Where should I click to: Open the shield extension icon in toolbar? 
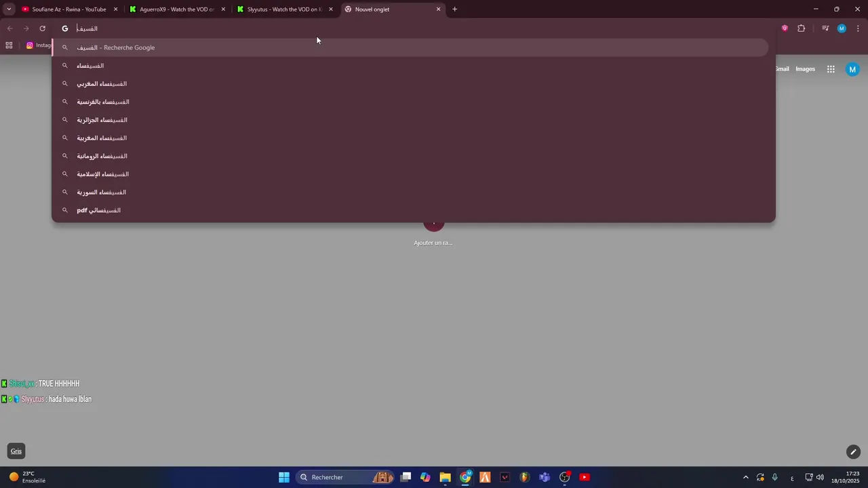click(785, 28)
